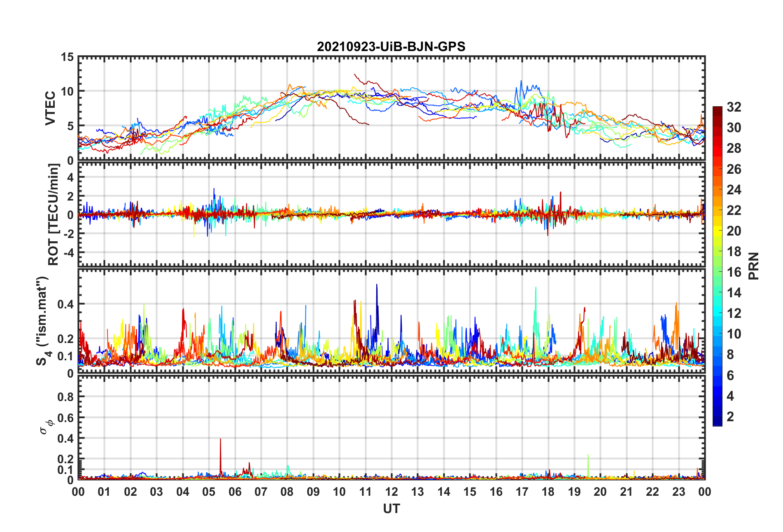This screenshot has height=532, width=783.
Task: Click the 12 hour tick on the UT axis
Action: click(391, 492)
